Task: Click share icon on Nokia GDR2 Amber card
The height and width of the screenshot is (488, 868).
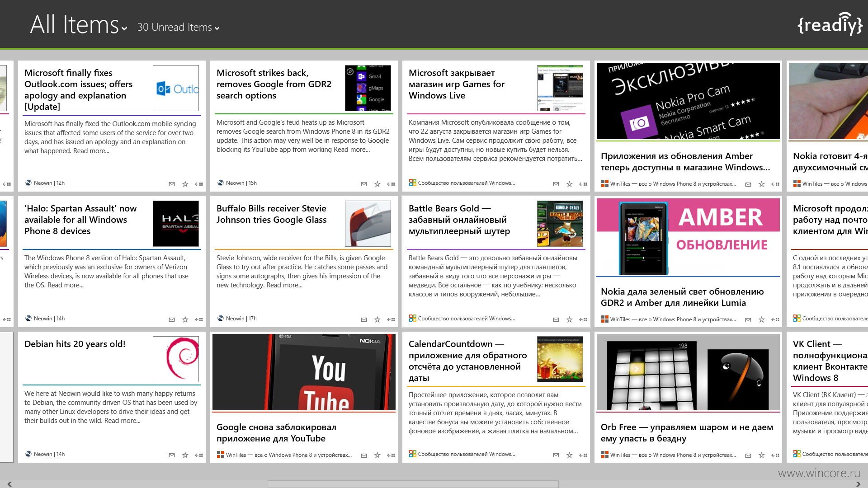Action: pyautogui.click(x=775, y=319)
